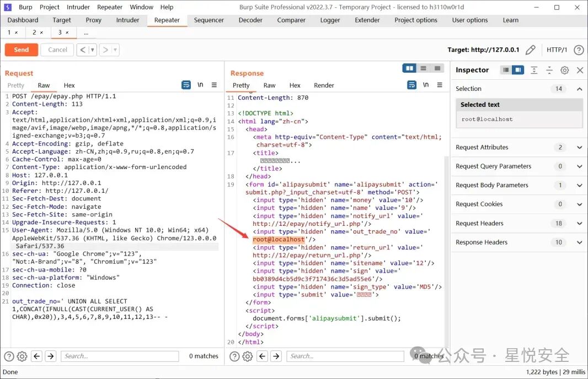The width and height of the screenshot is (588, 379).
Task: Open the forward history dropdown arrow
Action: (115, 50)
